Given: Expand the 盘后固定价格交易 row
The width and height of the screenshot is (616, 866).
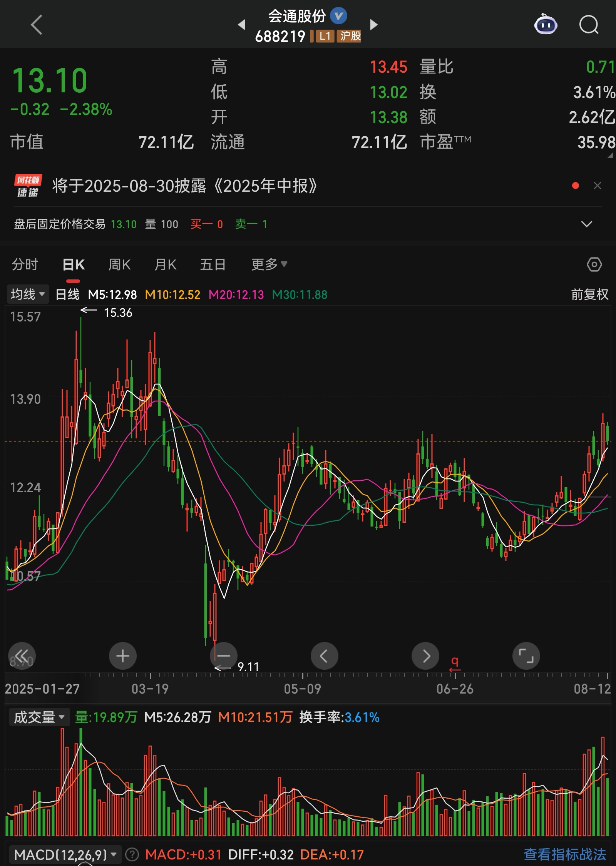Looking at the screenshot, I should point(586,224).
